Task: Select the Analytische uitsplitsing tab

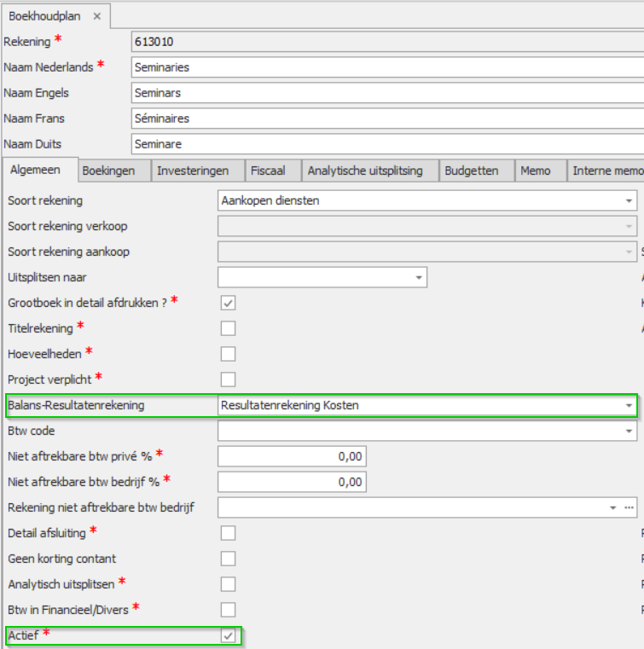Action: tap(365, 171)
